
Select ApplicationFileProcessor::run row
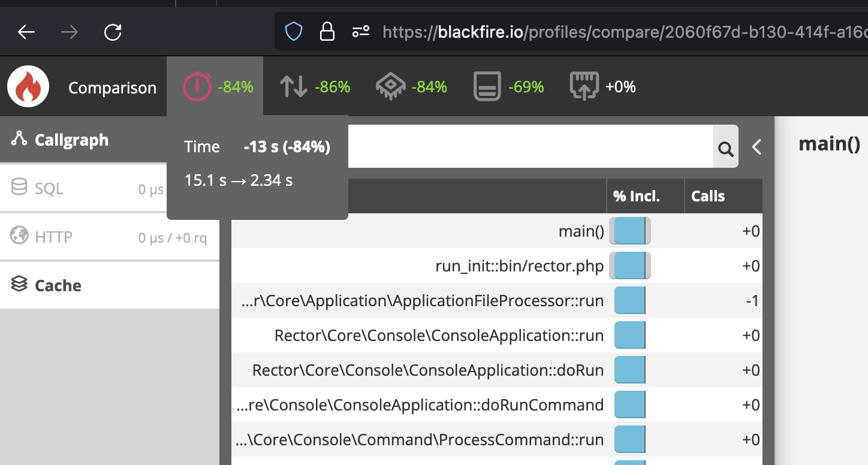(x=497, y=301)
